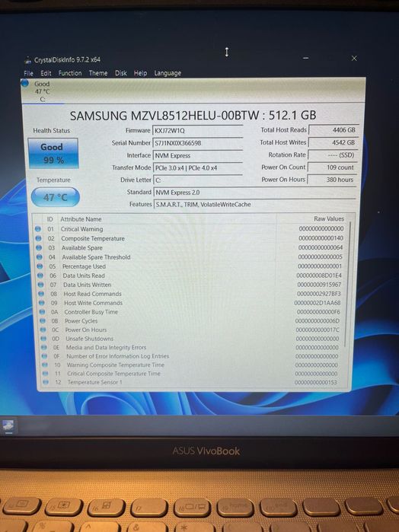The height and width of the screenshot is (532, 399).
Task: Click the ID column header
Action: pos(50,219)
